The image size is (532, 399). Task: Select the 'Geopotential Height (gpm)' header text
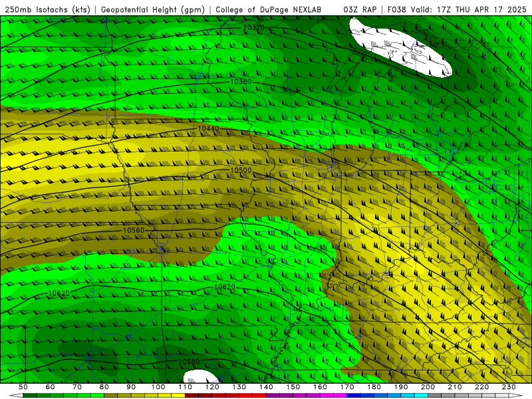153,9
